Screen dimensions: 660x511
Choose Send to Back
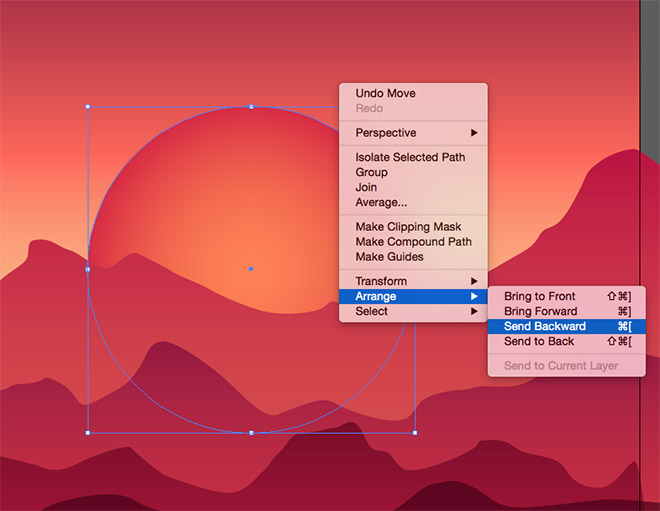(567, 341)
